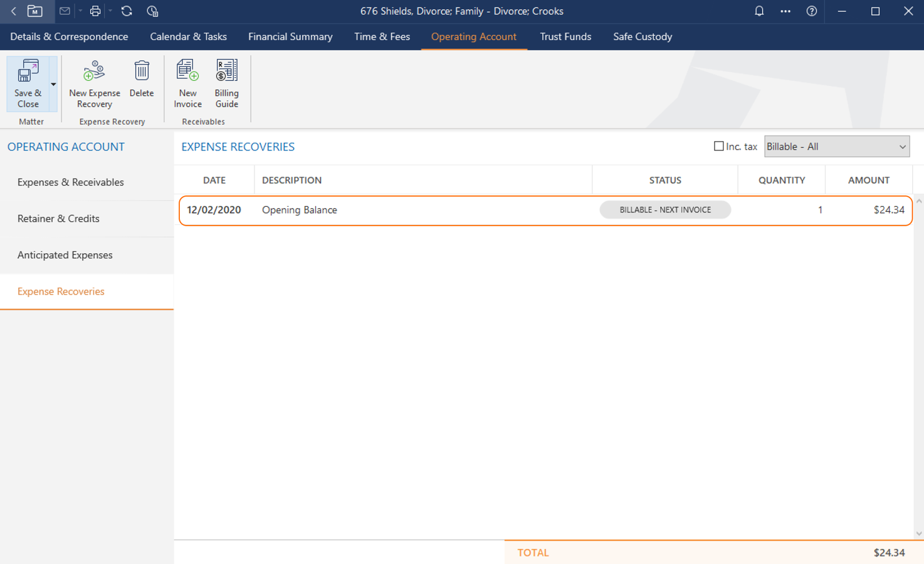Viewport: 924px width, 564px height.
Task: Switch to the Trust Funds tab
Action: click(x=565, y=36)
